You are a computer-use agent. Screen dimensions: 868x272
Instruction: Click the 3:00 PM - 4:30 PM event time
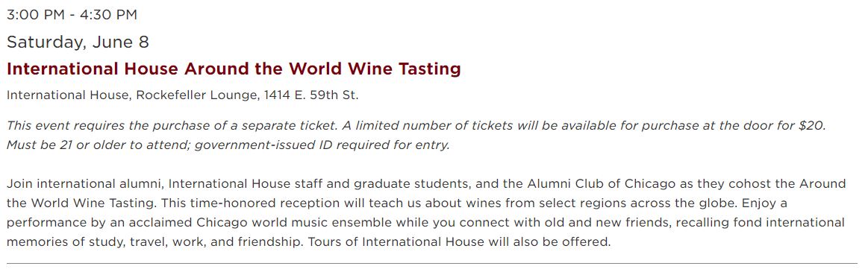pos(72,15)
